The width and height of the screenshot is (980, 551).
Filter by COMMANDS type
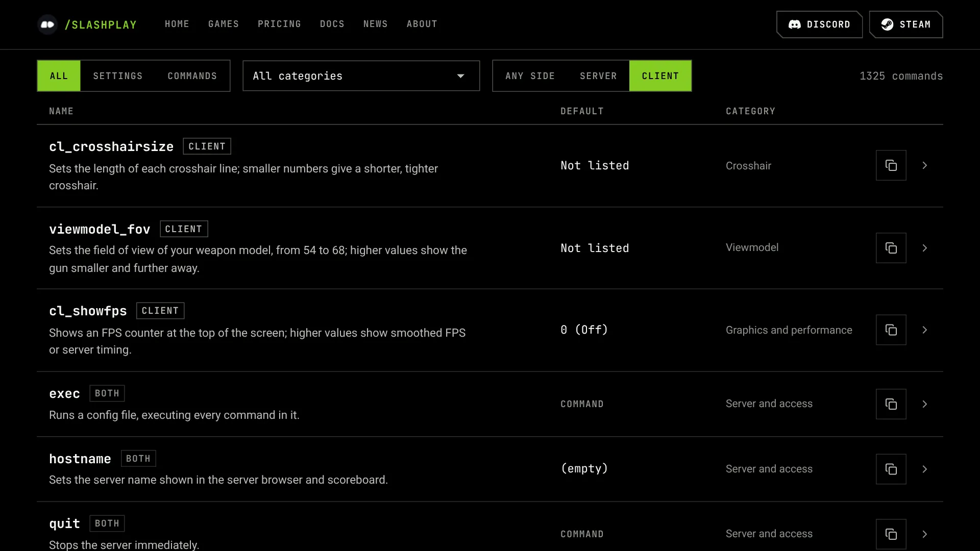click(x=192, y=76)
